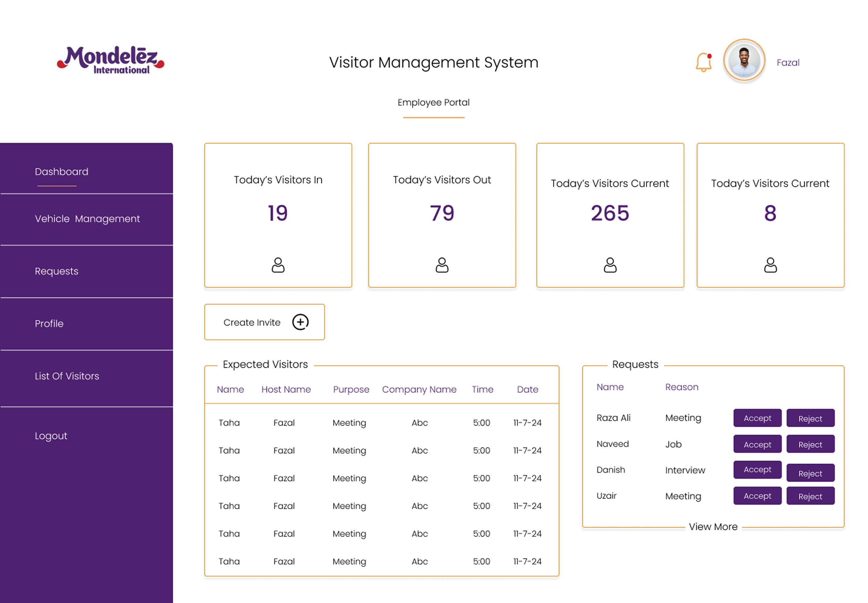
Task: Click the person icon in the 265 card
Action: [x=610, y=265]
